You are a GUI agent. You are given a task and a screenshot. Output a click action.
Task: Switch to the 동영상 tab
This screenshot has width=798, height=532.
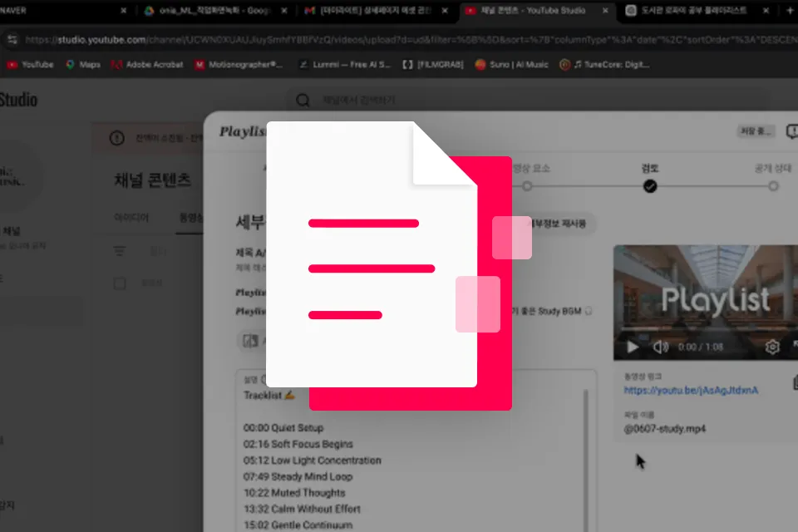191,218
